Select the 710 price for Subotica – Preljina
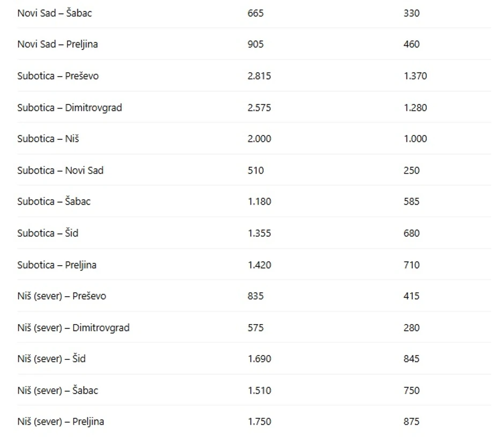The width and height of the screenshot is (504, 444). [x=411, y=265]
